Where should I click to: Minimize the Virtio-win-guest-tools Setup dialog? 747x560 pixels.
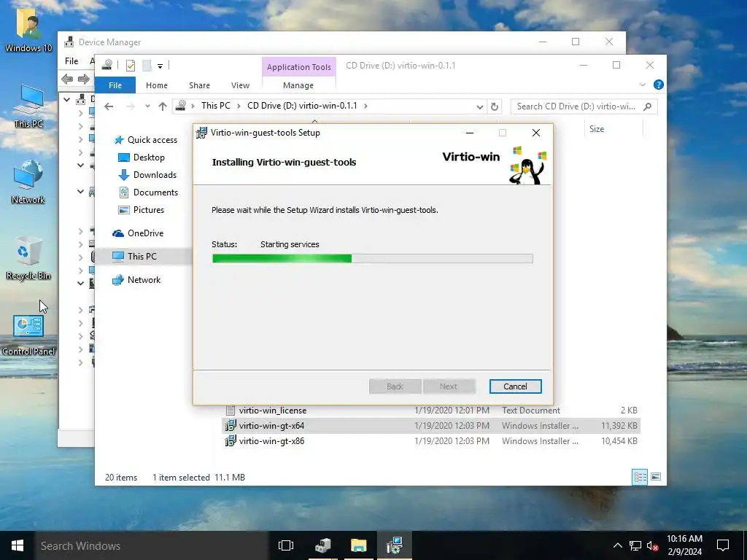[x=470, y=133]
